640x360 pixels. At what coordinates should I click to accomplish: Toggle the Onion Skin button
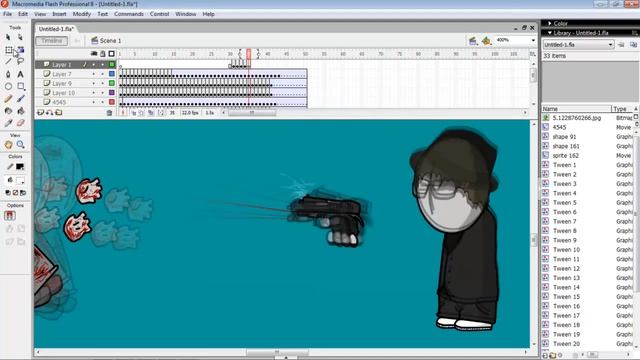point(133,113)
